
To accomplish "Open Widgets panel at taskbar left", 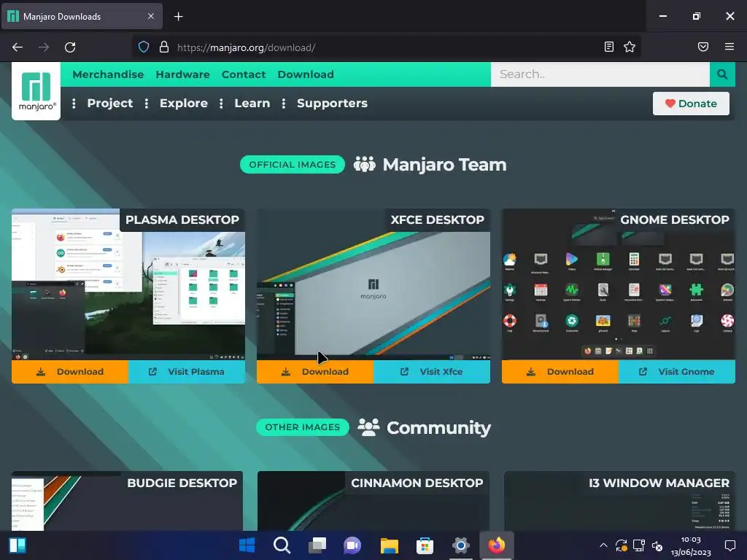I will click(x=18, y=545).
